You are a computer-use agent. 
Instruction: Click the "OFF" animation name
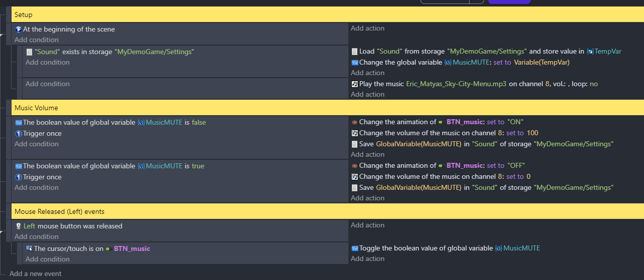[516, 166]
